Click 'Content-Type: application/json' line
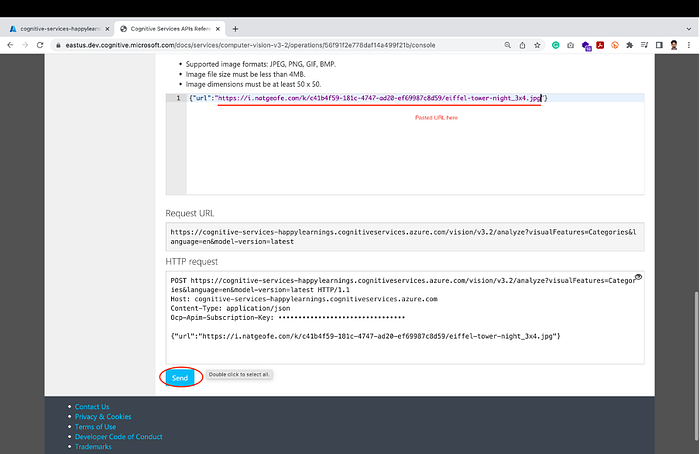This screenshot has width=700, height=454. 230,308
